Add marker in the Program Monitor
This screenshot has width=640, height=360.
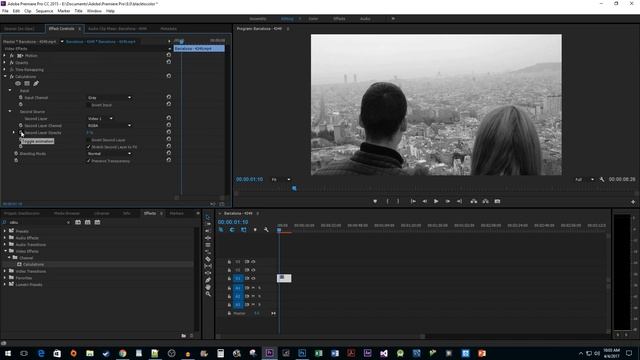(x=375, y=201)
